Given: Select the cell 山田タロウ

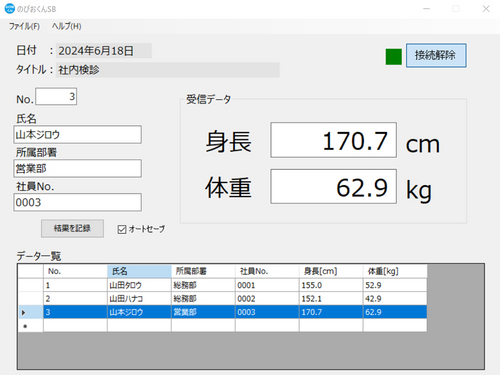Looking at the screenshot, I should 139,285.
